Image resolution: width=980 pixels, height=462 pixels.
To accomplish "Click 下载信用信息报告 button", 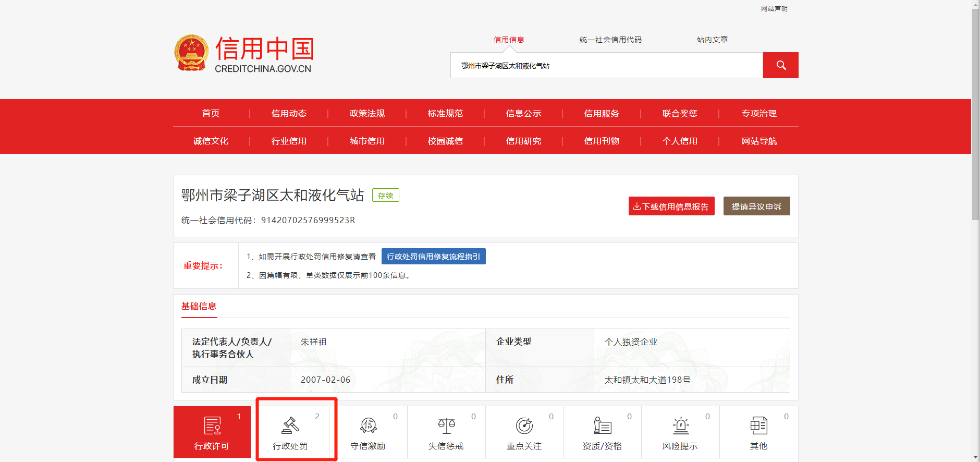I will pyautogui.click(x=671, y=206).
